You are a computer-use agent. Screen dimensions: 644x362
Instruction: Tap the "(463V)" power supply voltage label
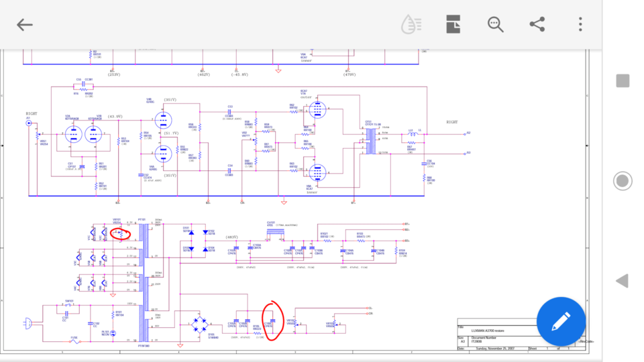tap(231, 237)
